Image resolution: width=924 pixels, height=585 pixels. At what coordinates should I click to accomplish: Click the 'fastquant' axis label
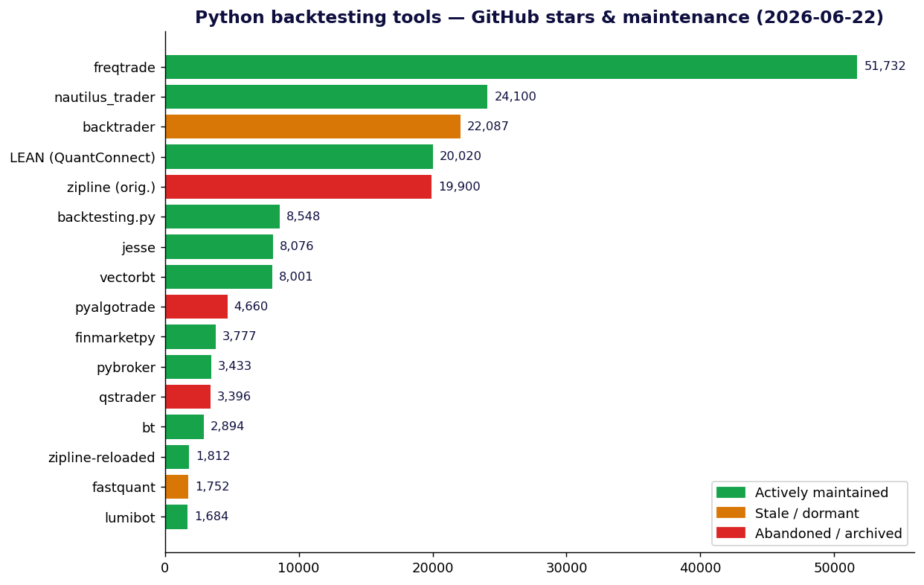124,487
